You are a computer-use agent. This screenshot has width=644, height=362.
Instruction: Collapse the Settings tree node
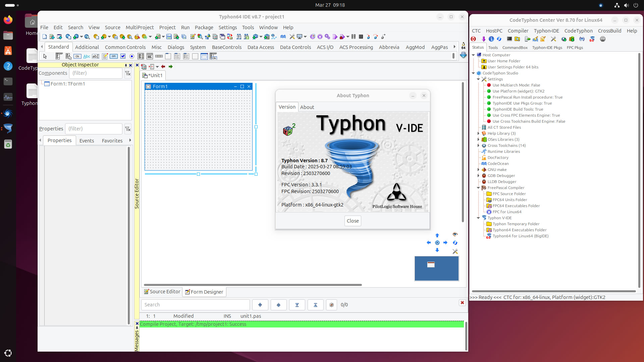(x=478, y=79)
